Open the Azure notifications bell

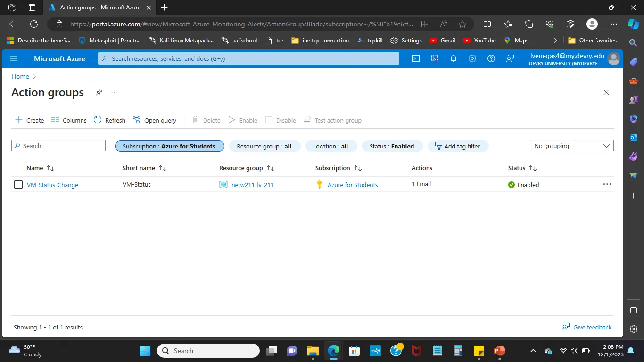(x=454, y=58)
